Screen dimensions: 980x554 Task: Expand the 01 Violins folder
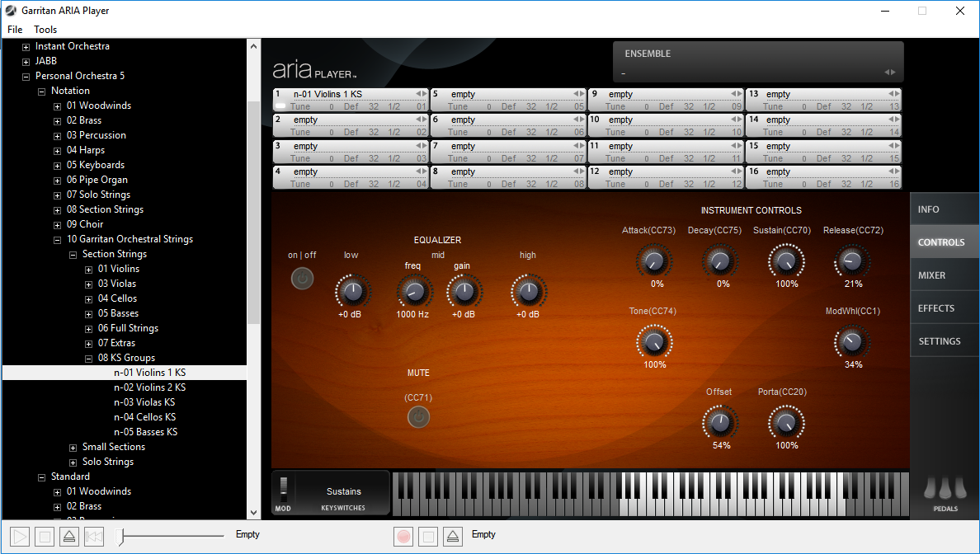(89, 269)
